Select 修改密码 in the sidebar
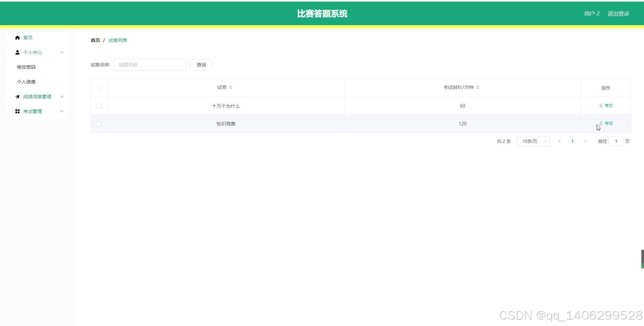The image size is (644, 326). (26, 67)
